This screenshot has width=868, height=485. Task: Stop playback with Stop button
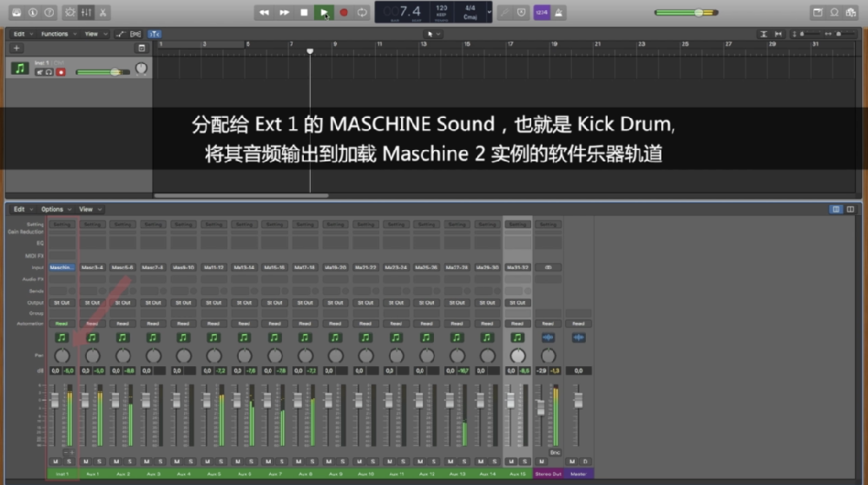pos(304,12)
